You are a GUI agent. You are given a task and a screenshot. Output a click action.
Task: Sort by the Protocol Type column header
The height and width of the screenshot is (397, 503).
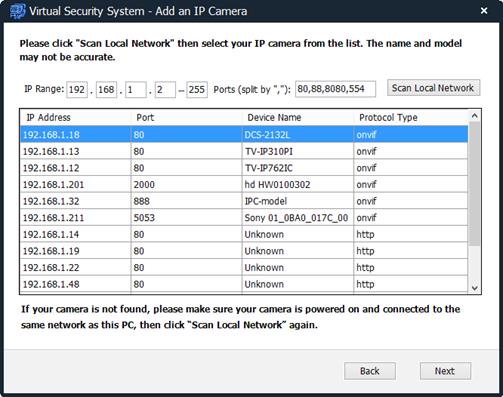coord(411,117)
